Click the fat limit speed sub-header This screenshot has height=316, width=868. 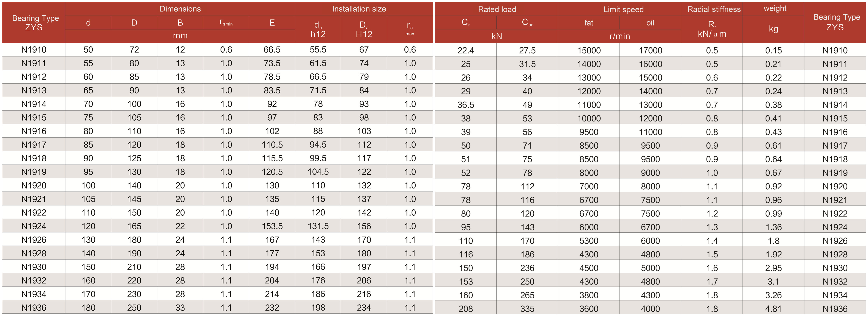(588, 23)
